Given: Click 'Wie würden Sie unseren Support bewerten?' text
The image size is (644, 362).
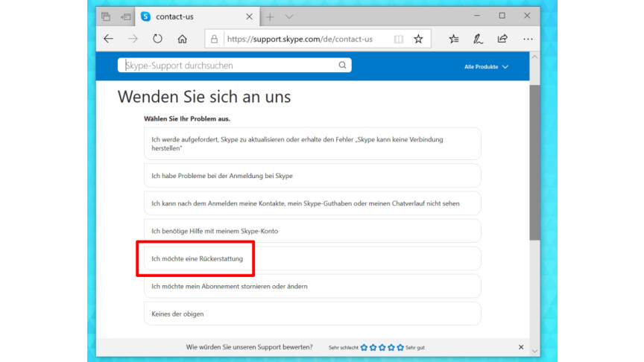Looking at the screenshot, I should click(x=249, y=347).
